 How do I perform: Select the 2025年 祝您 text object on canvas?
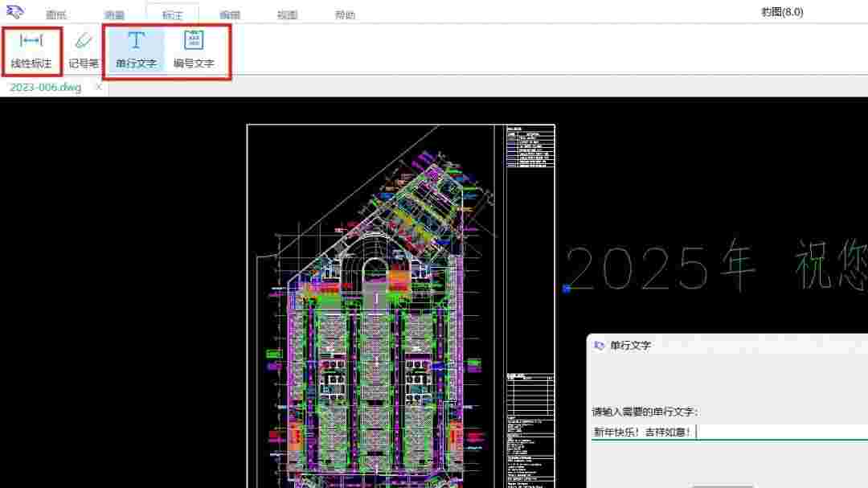[718, 266]
